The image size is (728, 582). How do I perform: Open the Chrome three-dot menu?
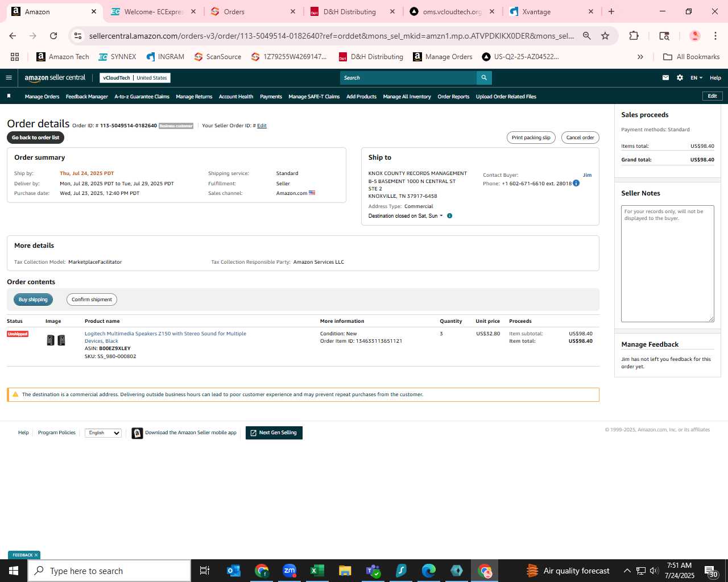715,36
